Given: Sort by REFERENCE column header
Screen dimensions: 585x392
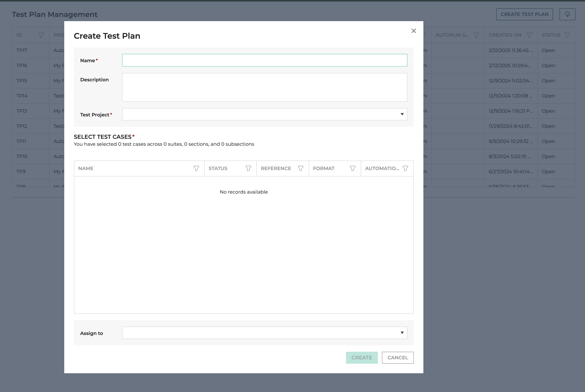Looking at the screenshot, I should [x=276, y=168].
